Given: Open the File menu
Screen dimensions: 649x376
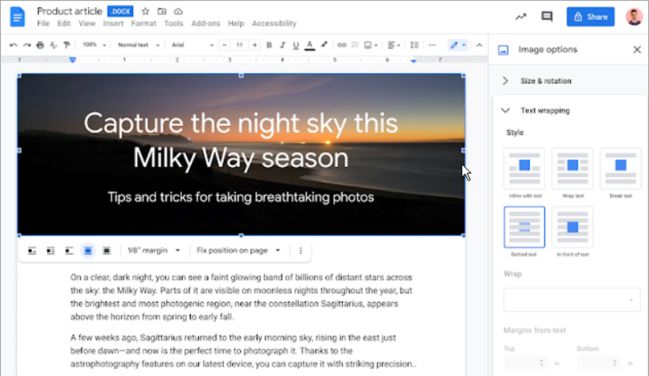Looking at the screenshot, I should [x=43, y=24].
